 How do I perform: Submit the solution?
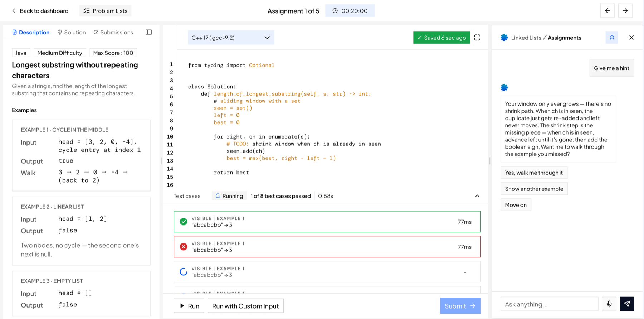pos(460,306)
